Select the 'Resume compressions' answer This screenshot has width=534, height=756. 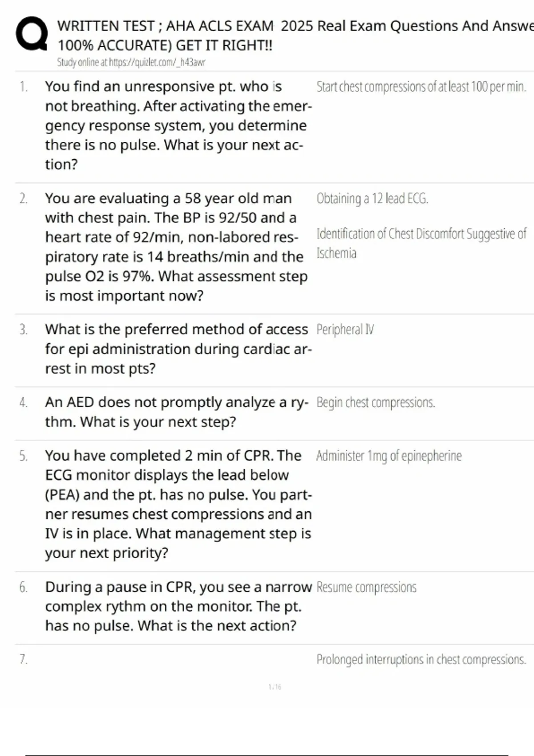click(366, 587)
